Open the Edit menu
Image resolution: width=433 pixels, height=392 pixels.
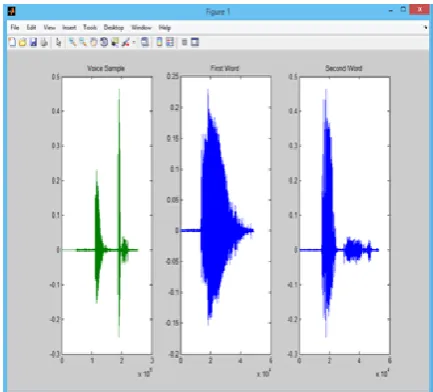click(x=31, y=27)
